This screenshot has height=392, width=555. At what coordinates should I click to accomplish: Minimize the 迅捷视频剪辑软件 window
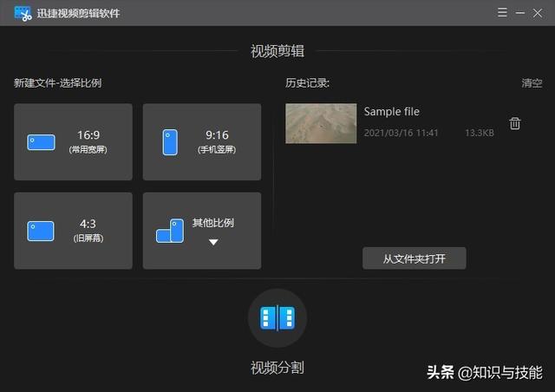point(520,13)
